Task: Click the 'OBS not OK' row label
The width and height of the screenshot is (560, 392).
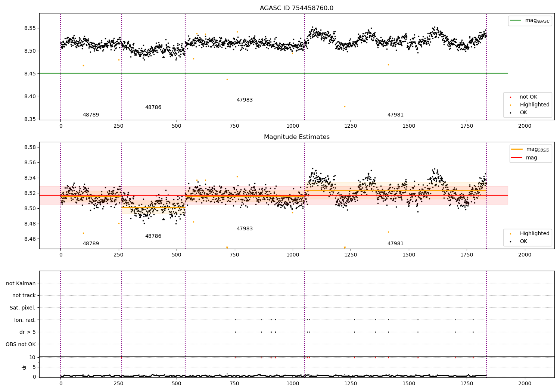Action: [21, 344]
